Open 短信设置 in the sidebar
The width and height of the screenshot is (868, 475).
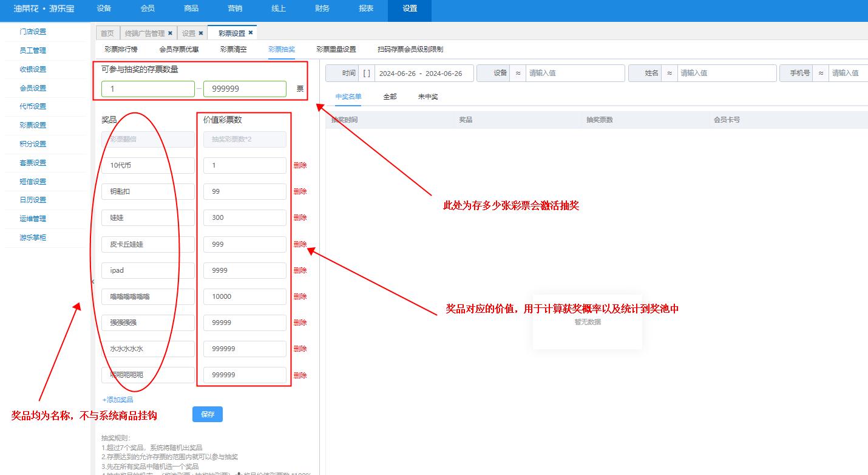coord(33,182)
